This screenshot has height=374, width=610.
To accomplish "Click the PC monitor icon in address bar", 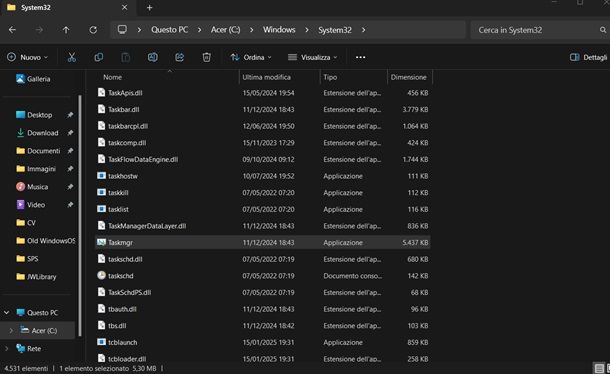I will pos(122,30).
